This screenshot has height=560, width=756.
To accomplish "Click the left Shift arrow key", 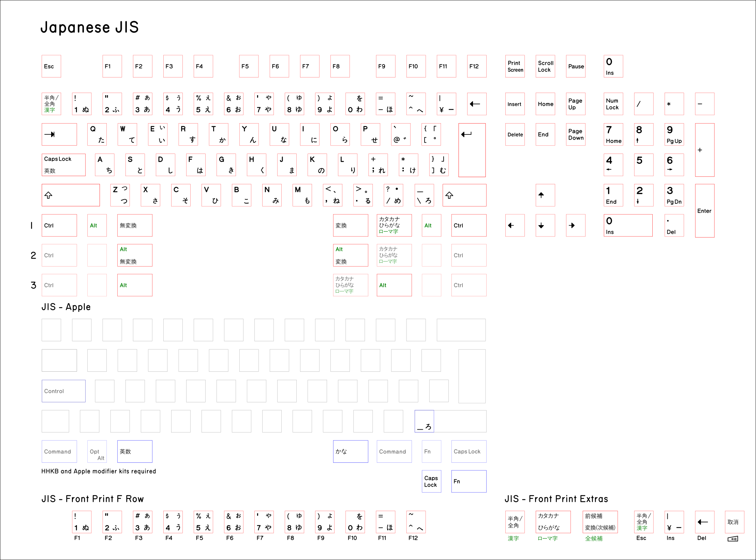I will coord(71,195).
